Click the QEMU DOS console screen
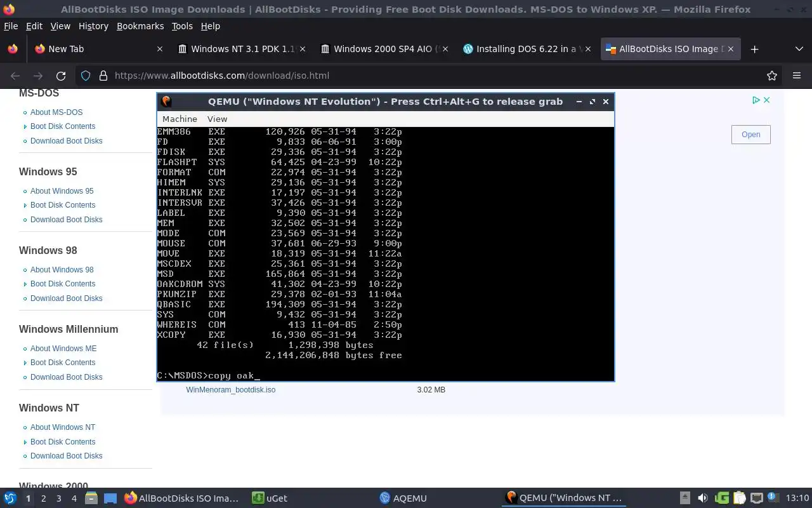Image resolution: width=812 pixels, height=508 pixels. point(386,254)
